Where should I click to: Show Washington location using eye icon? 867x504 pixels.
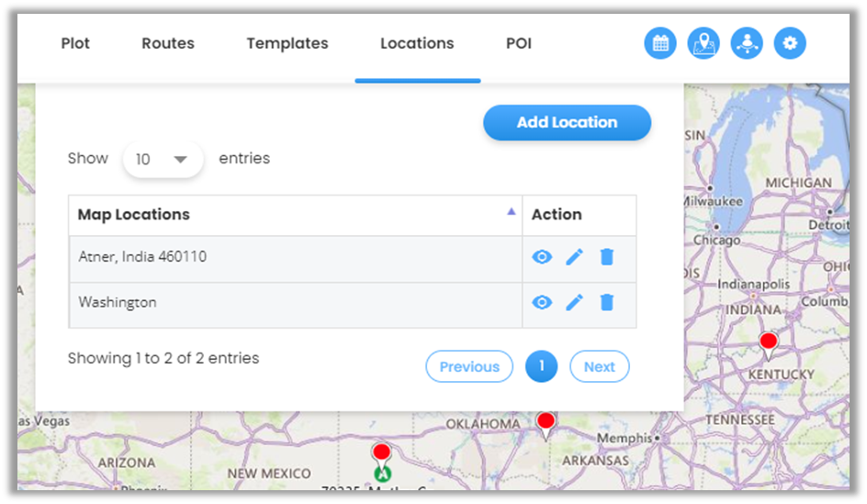tap(542, 302)
